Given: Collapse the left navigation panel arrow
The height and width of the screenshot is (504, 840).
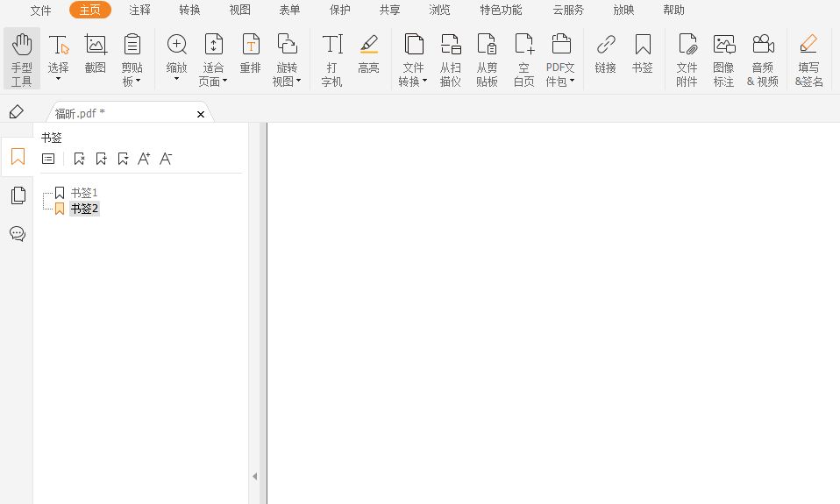Looking at the screenshot, I should [x=254, y=476].
